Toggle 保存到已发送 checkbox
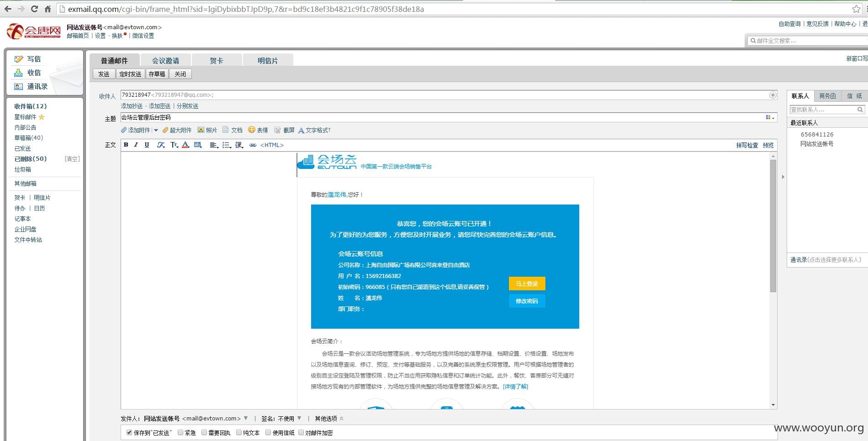The image size is (868, 441). click(129, 432)
